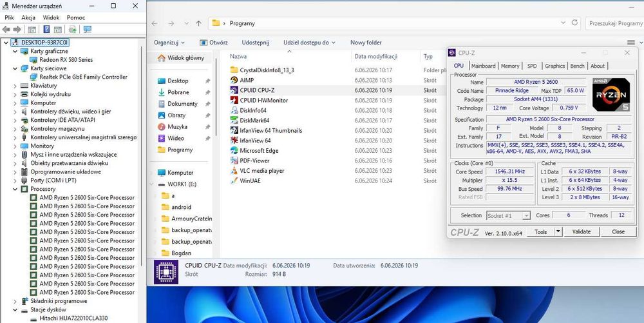The height and width of the screenshot is (323, 644).
Task: Open the CPU-Z Tools dropdown arrow
Action: click(558, 231)
